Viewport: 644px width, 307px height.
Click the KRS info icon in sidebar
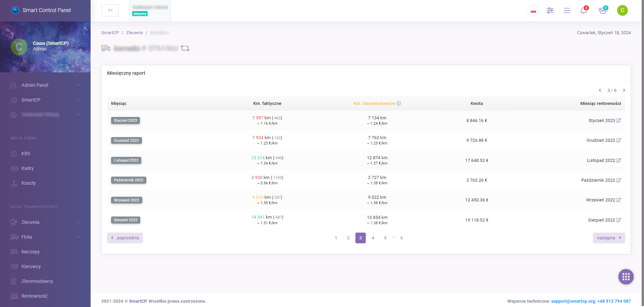(x=14, y=154)
